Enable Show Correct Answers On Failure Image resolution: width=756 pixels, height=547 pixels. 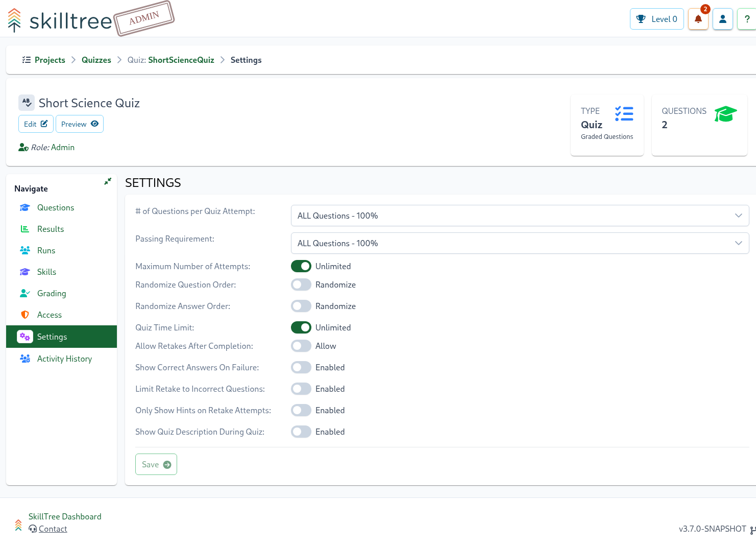click(x=301, y=367)
